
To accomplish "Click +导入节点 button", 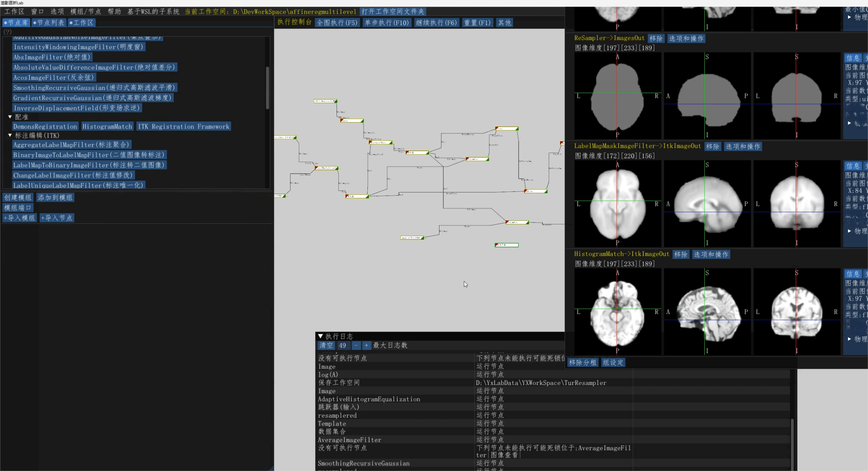I will [57, 218].
